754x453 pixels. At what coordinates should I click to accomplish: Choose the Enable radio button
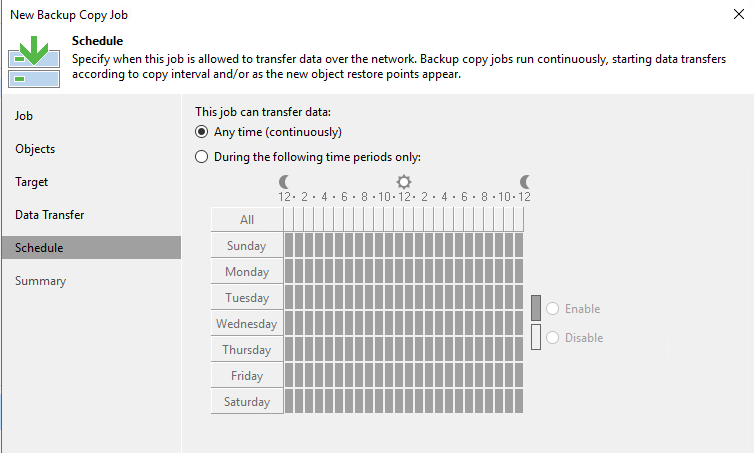click(x=553, y=309)
